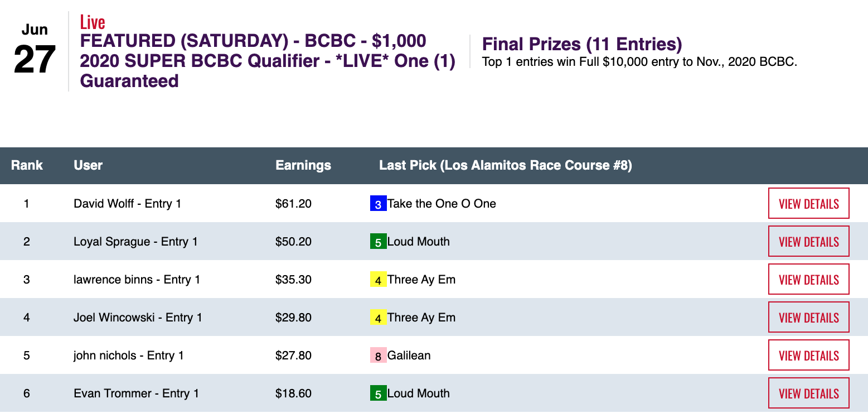Sort table by Earnings header

click(x=303, y=165)
